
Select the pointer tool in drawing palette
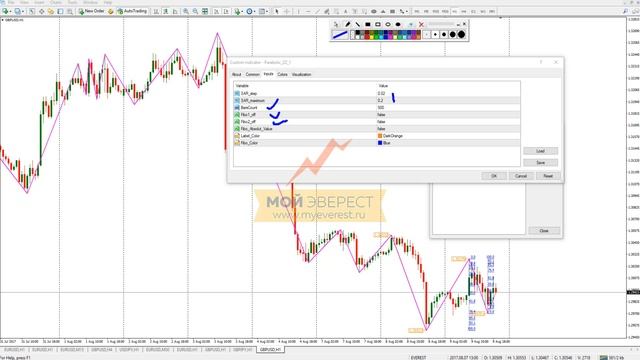336,24
